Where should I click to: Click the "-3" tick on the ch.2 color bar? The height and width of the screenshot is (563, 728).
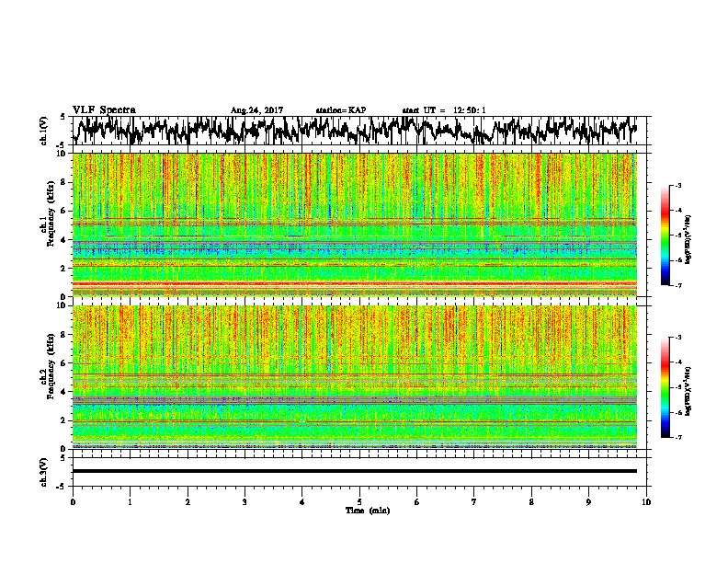[677, 338]
